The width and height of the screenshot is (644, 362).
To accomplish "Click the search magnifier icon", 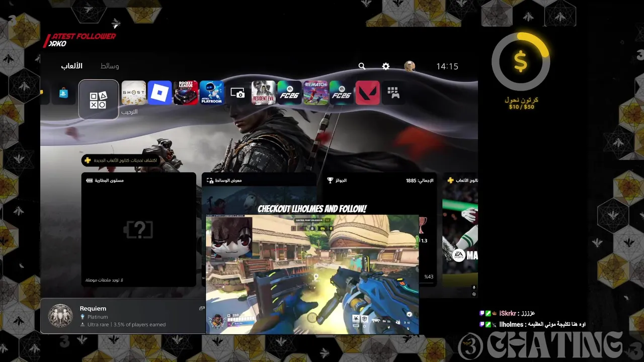I will [x=362, y=66].
